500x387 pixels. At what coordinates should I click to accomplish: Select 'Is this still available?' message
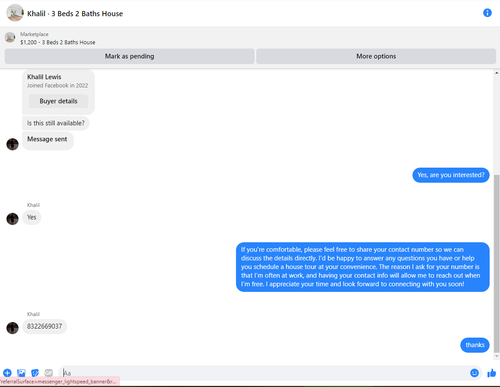(56, 123)
